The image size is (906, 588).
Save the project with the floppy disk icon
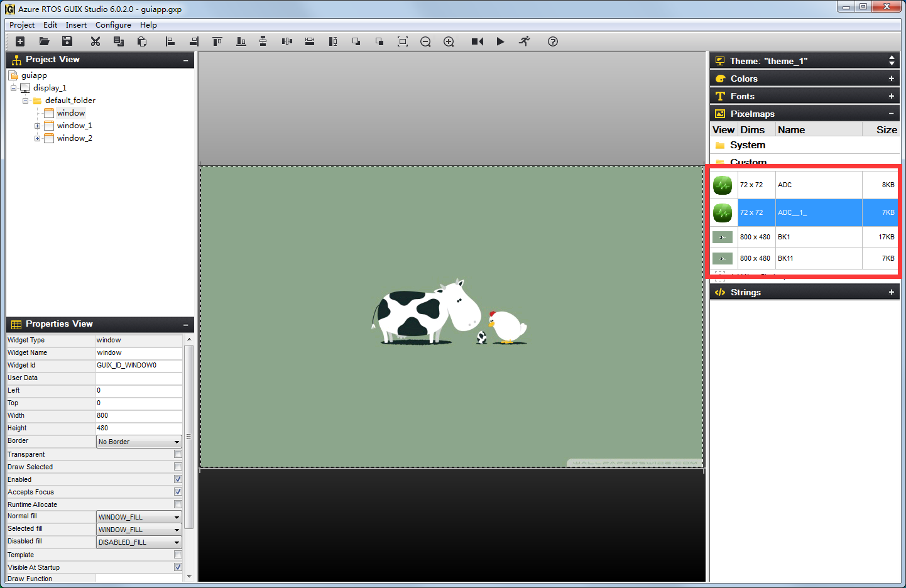tap(67, 41)
